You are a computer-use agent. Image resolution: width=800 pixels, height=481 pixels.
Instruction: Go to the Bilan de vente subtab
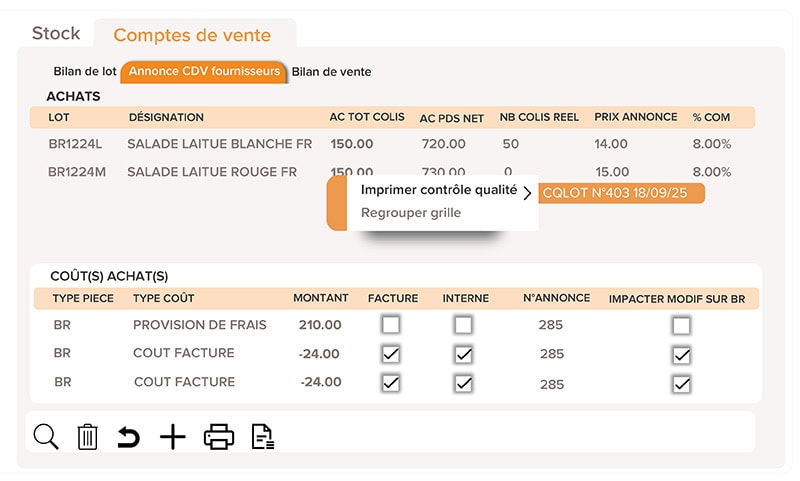[x=331, y=72]
